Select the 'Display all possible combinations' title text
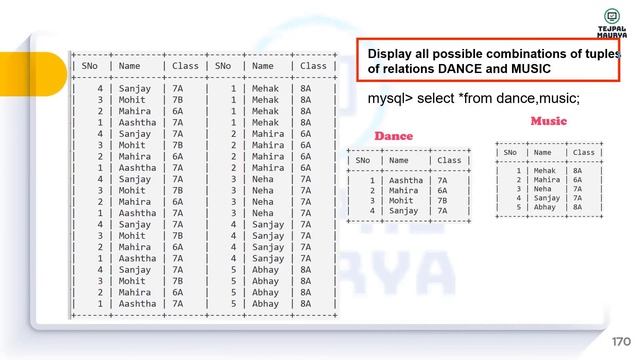 pyautogui.click(x=493, y=61)
